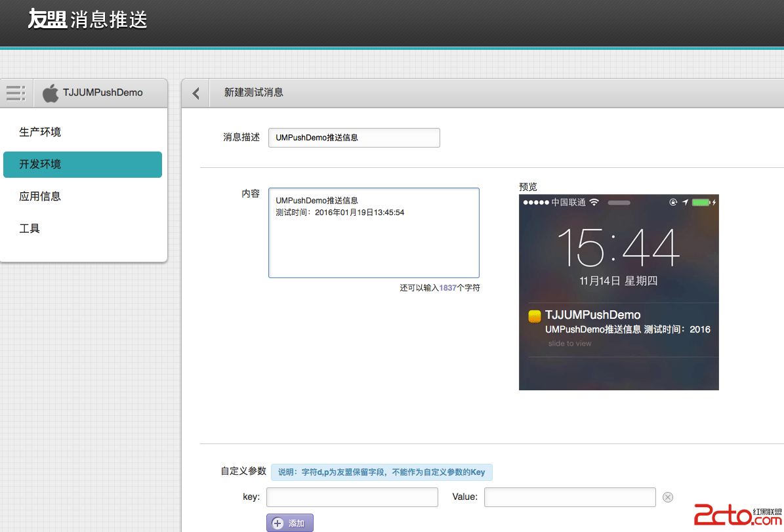Click the yellow app icon in notification preview
This screenshot has width=784, height=532.
535,316
